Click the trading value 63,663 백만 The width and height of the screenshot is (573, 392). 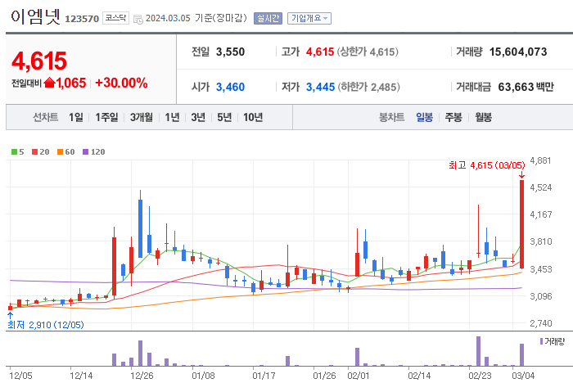point(526,87)
